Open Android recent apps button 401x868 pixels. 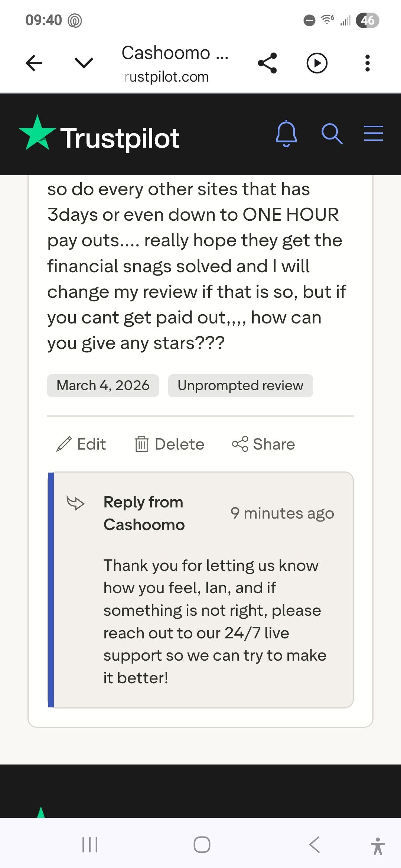point(89,845)
